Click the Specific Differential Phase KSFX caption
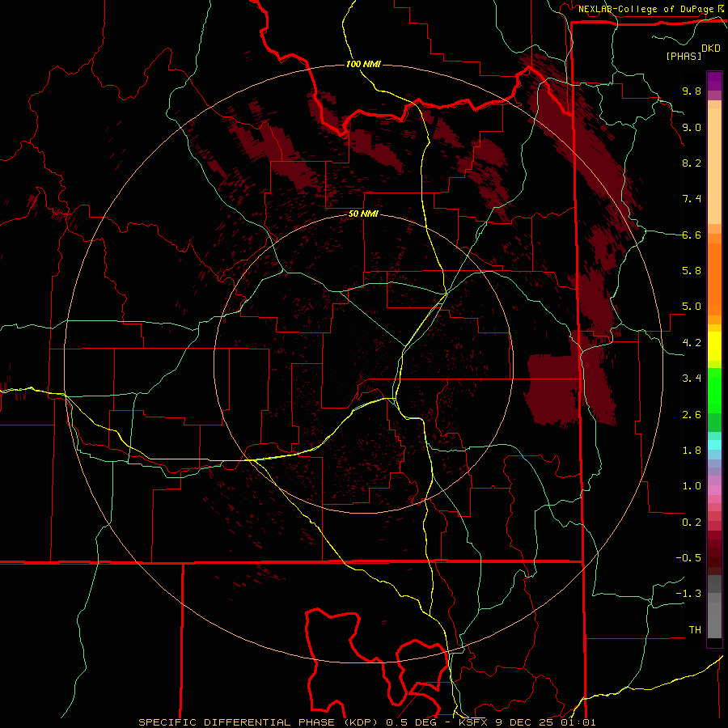 tap(367, 722)
